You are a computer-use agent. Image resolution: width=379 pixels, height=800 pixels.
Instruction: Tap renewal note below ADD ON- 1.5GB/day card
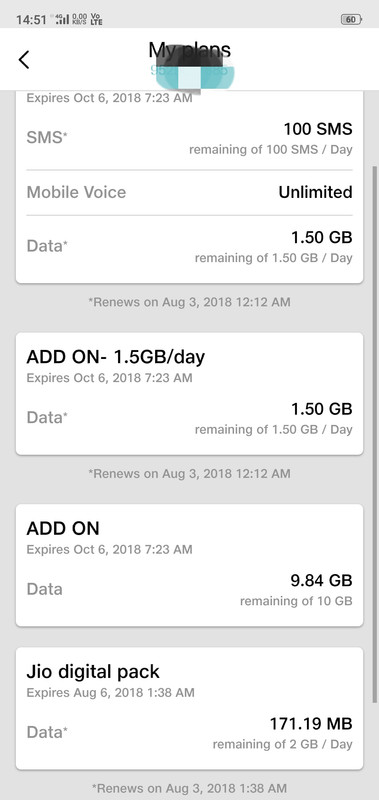[x=189, y=473]
